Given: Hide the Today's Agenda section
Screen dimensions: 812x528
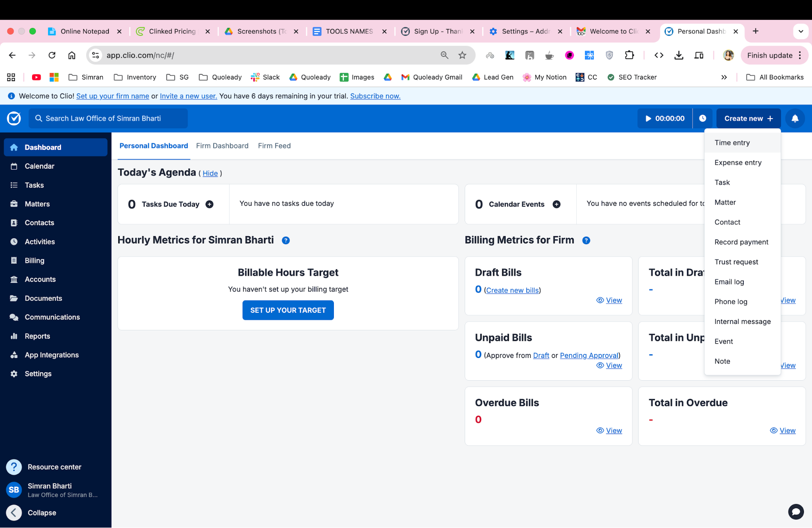Looking at the screenshot, I should point(210,173).
